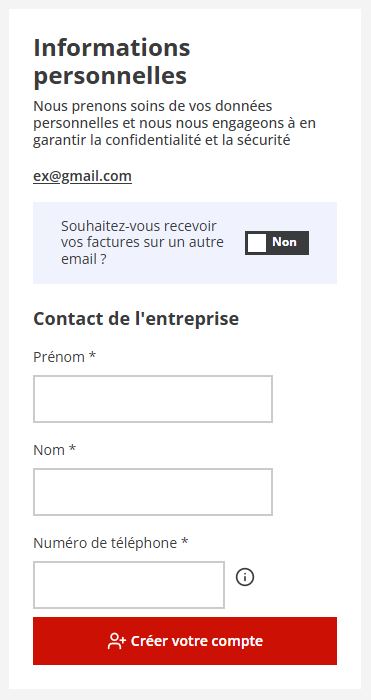Click the "Non" text on the switch
Screen dimensions: 371x700
284,242
